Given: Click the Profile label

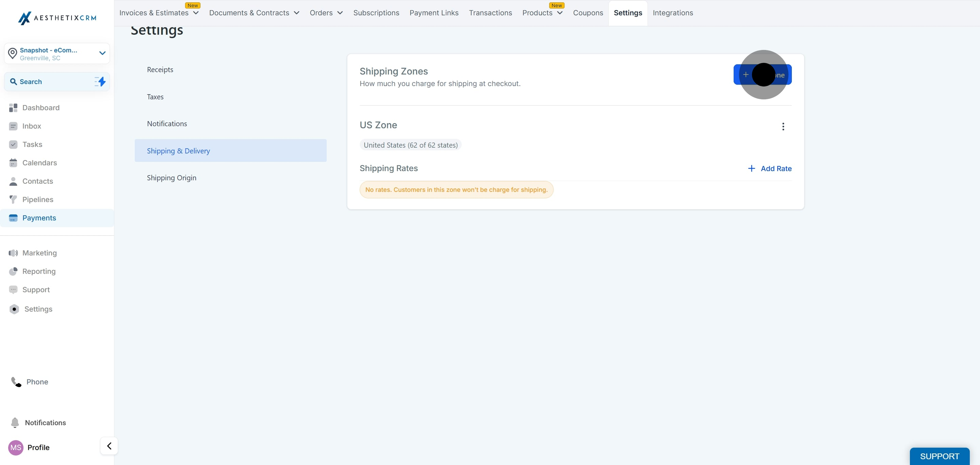Looking at the screenshot, I should click(x=38, y=448).
